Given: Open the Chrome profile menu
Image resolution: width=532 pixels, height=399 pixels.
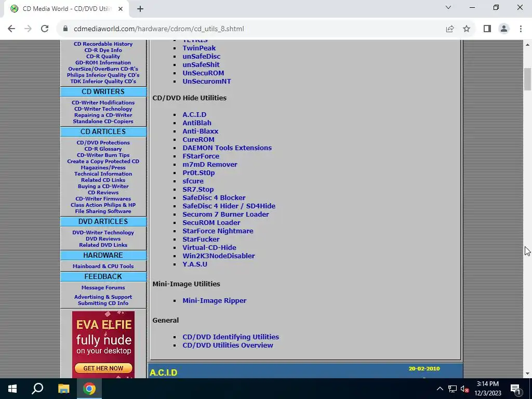Looking at the screenshot, I should 504,29.
